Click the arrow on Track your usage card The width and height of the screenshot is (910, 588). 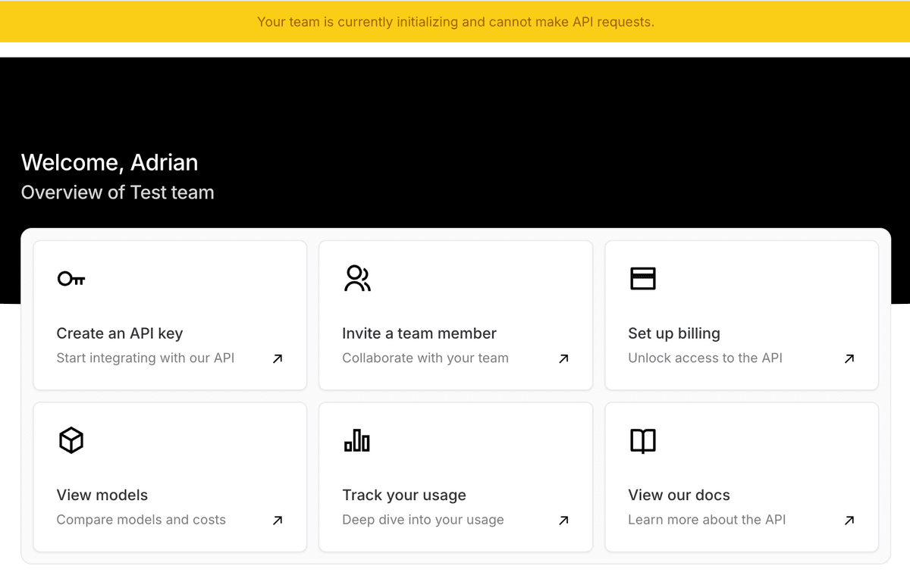point(563,520)
